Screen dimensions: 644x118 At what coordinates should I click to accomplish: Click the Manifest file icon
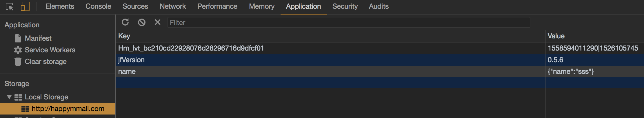[x=18, y=38]
